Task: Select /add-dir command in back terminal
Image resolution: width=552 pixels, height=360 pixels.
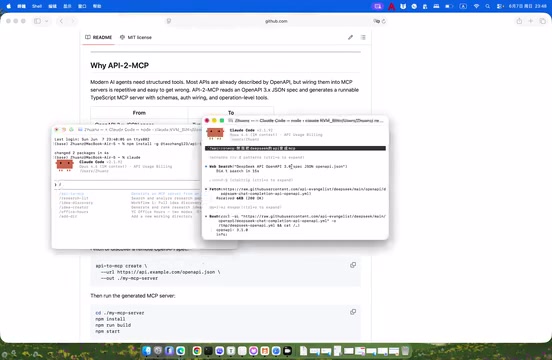Action: [x=68, y=216]
